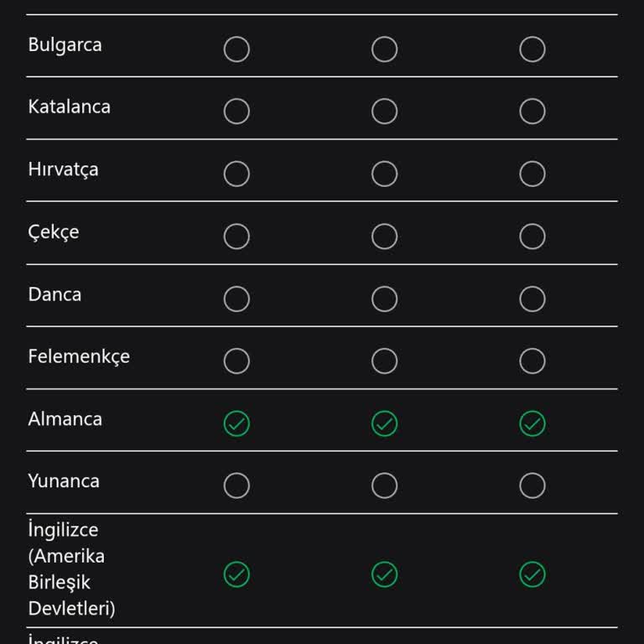Click the İngilizce (Amerika Birleşik Devletleri) label
The height and width of the screenshot is (644, 644).
click(72, 569)
